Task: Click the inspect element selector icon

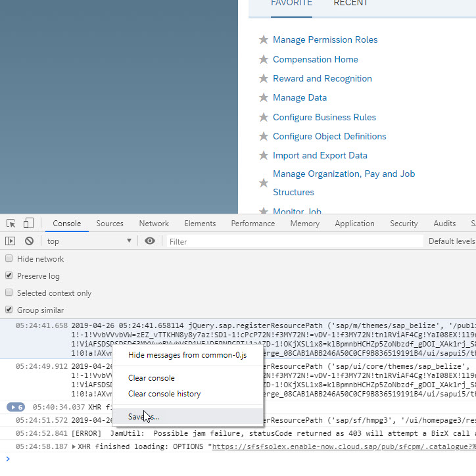Action: pyautogui.click(x=11, y=224)
